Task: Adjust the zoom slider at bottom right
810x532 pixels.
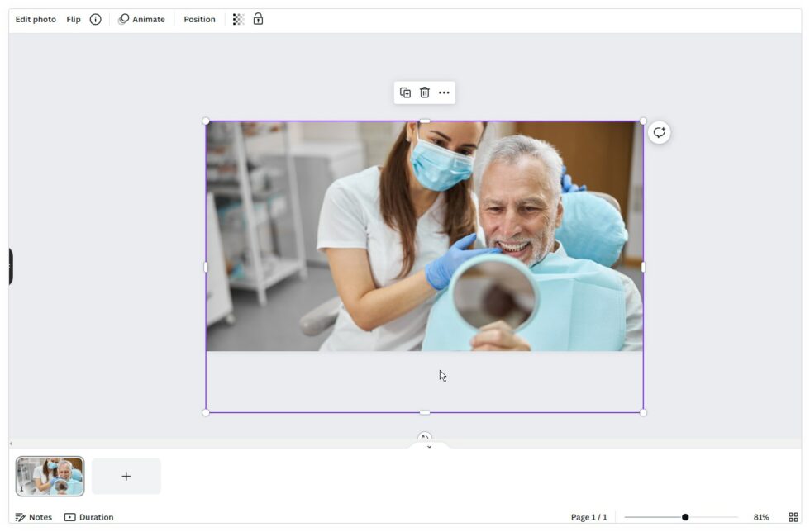Action: (x=684, y=516)
